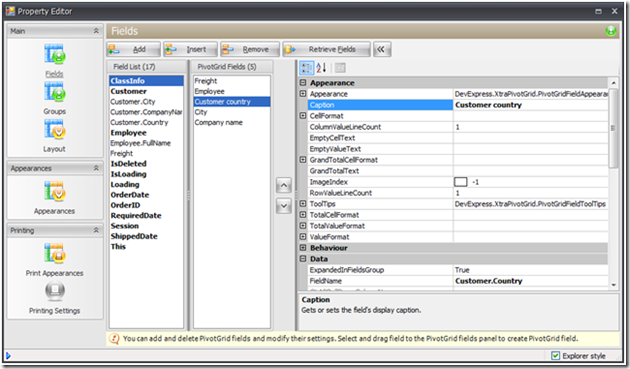Expand the Appearance property row

click(x=303, y=94)
